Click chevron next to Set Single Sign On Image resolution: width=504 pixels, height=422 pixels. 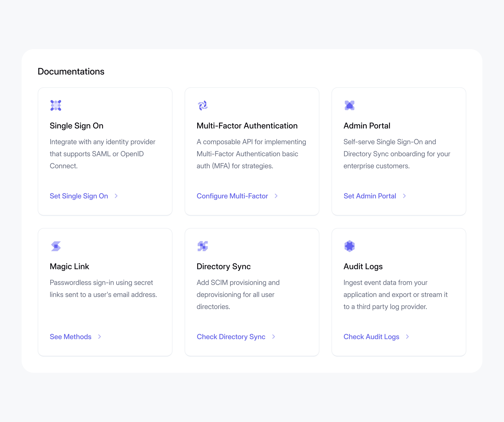(116, 196)
